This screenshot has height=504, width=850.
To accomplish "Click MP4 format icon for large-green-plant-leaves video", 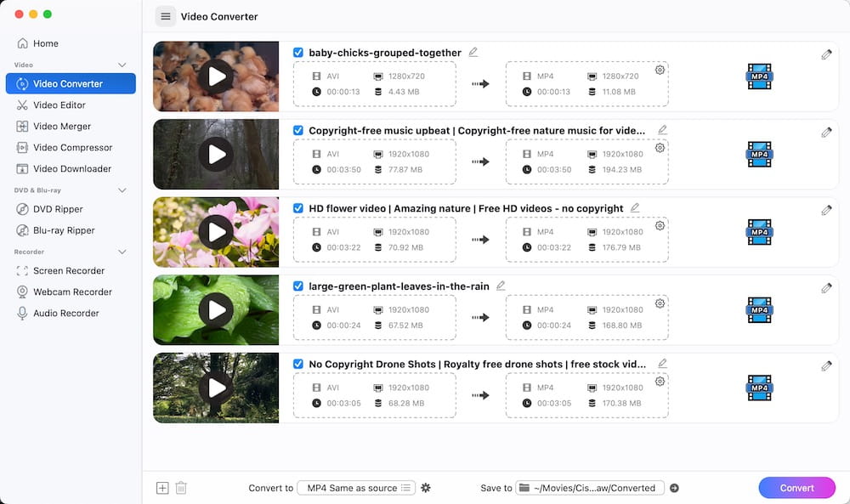I will pos(759,310).
